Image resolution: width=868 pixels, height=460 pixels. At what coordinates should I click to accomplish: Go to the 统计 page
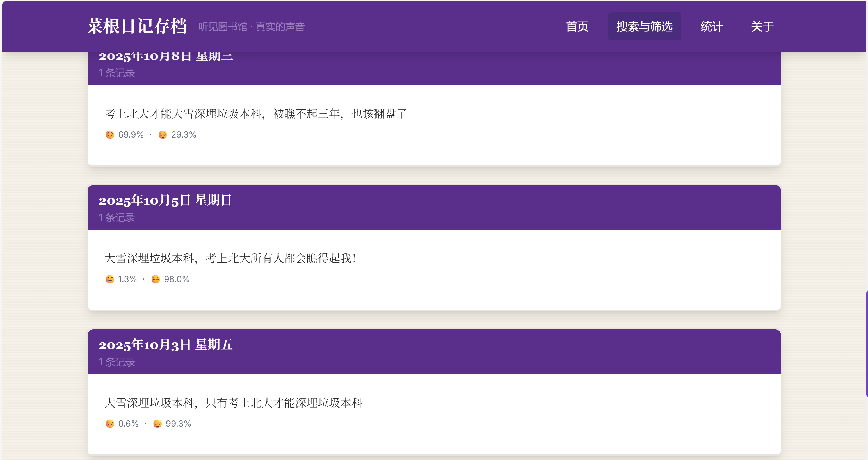(712, 27)
